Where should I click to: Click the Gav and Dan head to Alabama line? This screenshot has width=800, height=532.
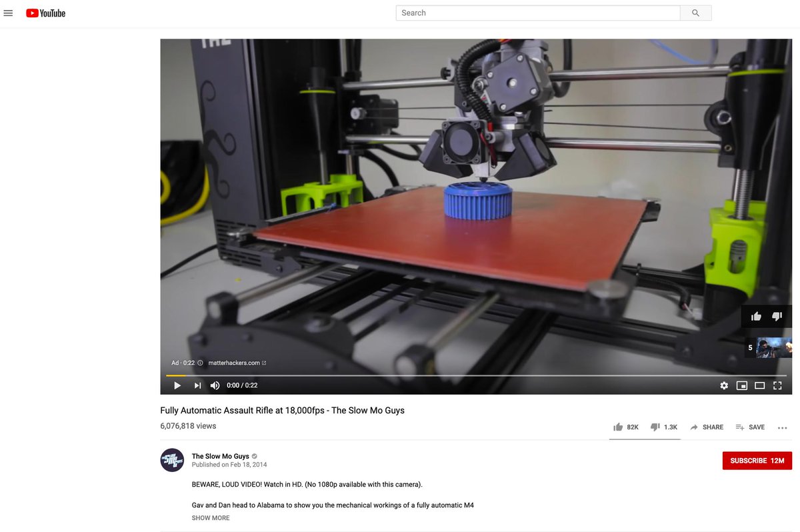coord(333,505)
